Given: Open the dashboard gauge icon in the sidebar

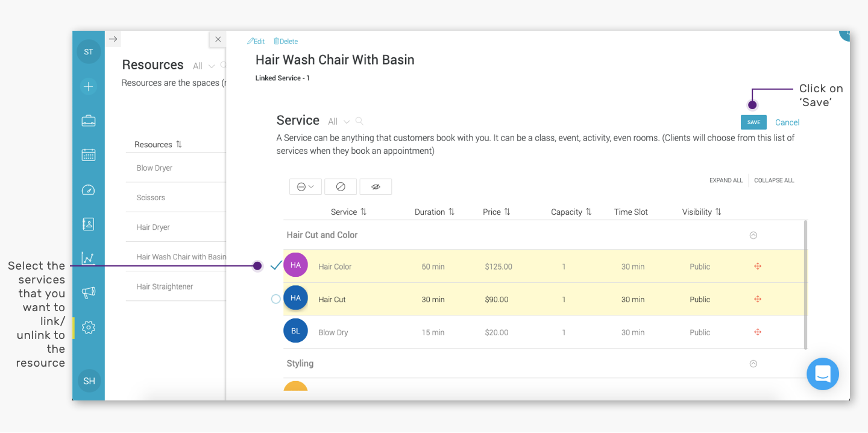Looking at the screenshot, I should 89,190.
